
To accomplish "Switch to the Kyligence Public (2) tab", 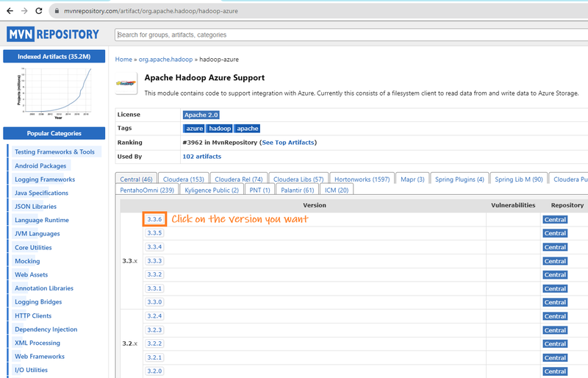I will click(212, 190).
